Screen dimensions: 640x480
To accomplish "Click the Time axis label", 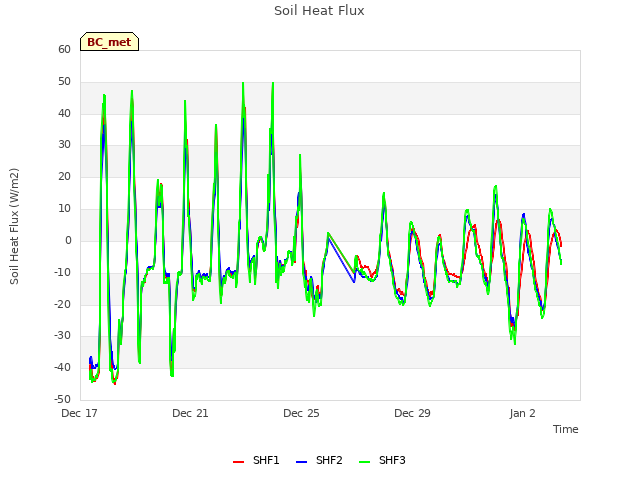I will [x=565, y=429].
